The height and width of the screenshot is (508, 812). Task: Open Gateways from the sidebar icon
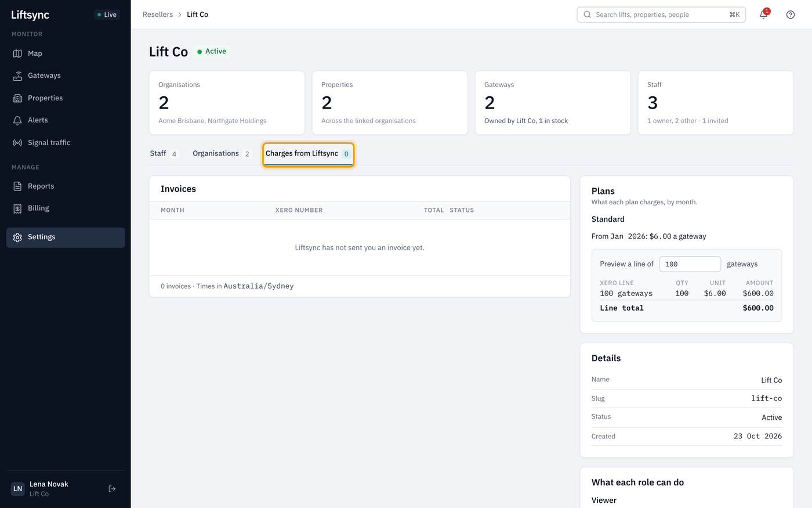click(17, 75)
